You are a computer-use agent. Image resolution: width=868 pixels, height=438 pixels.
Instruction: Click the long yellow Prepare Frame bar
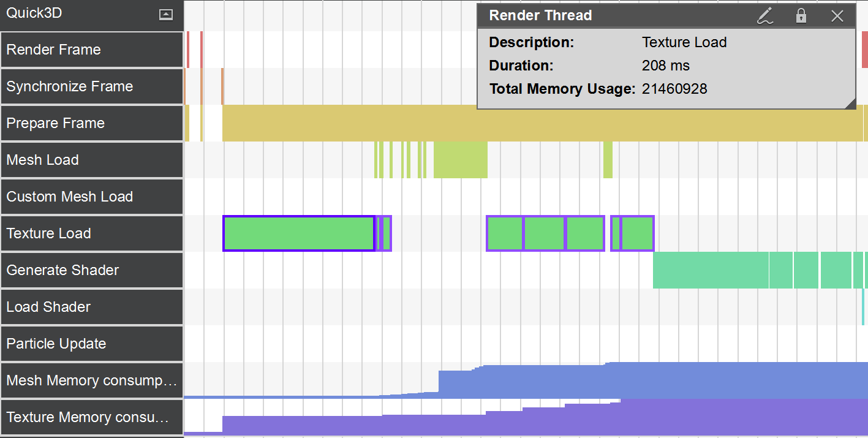(x=490, y=123)
